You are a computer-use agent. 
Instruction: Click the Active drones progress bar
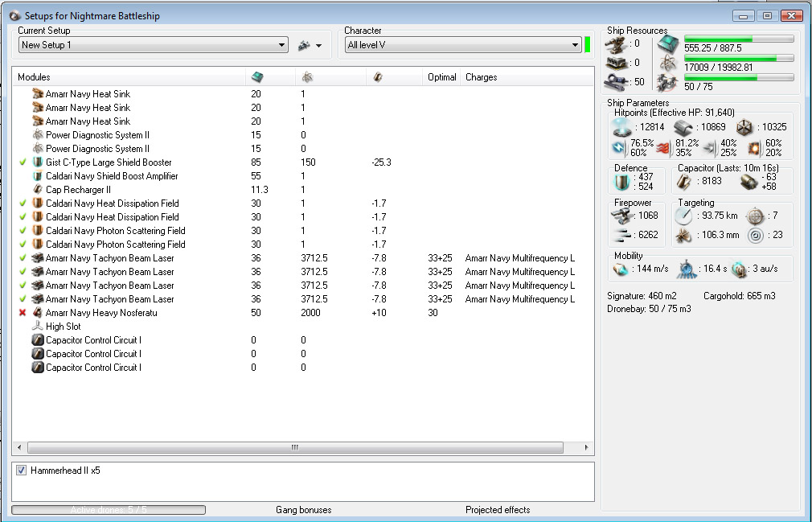tap(108, 510)
